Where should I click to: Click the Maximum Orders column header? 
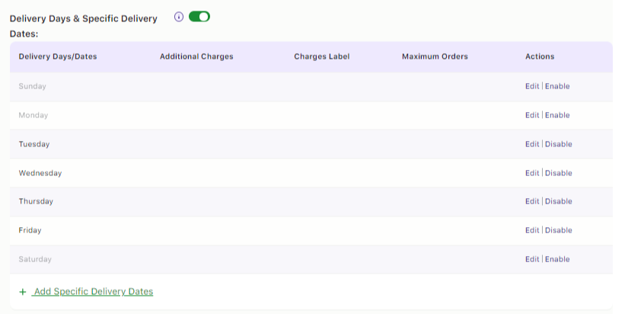coord(435,56)
